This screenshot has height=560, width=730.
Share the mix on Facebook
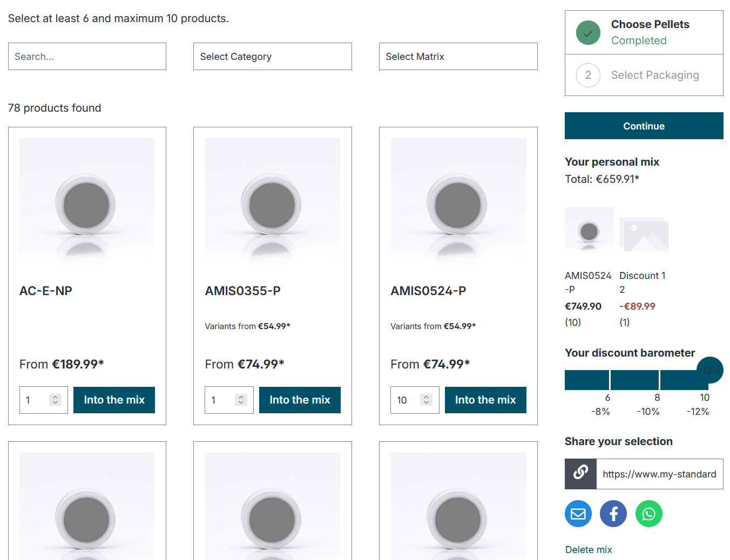tap(613, 514)
